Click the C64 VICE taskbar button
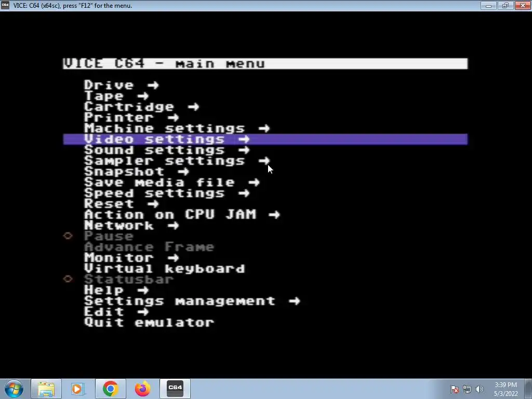532x399 pixels. (175, 389)
